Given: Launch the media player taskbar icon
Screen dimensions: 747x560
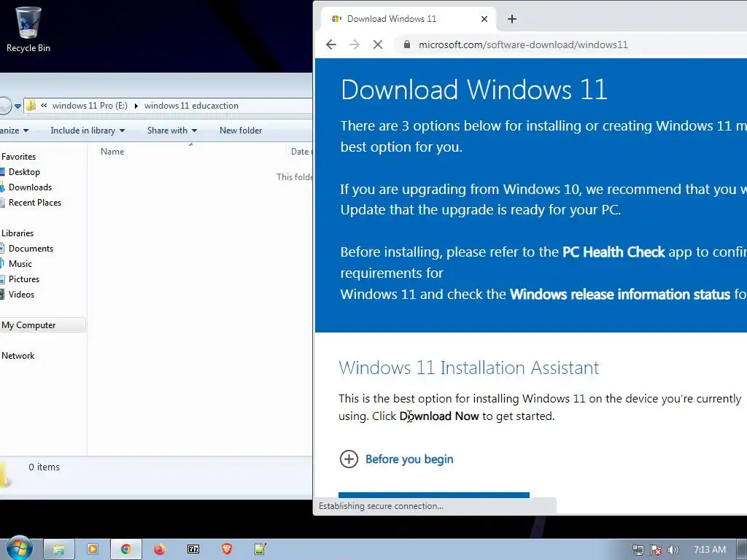Looking at the screenshot, I should [x=93, y=550].
